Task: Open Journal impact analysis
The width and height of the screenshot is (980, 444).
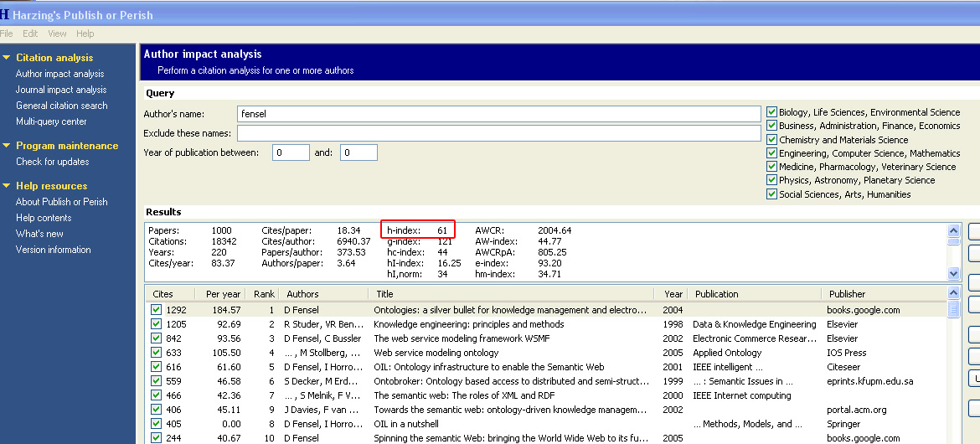Action: click(61, 90)
